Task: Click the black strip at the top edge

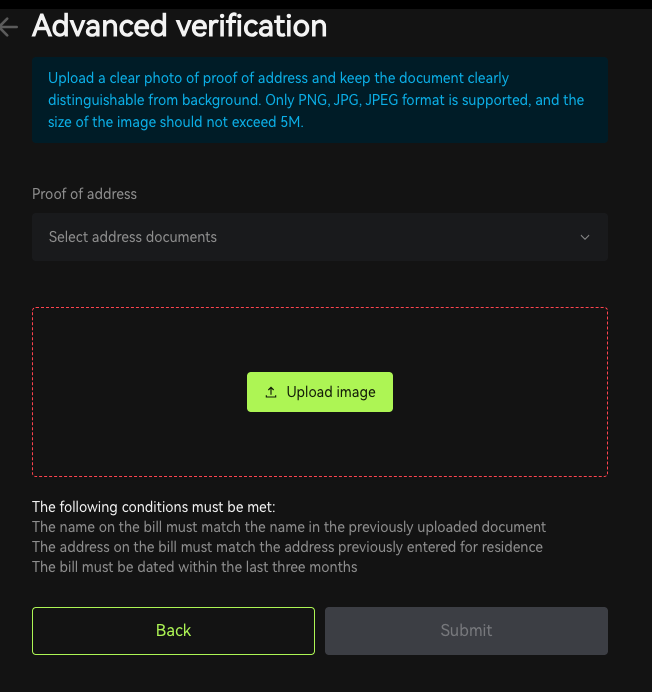Action: tap(326, 4)
